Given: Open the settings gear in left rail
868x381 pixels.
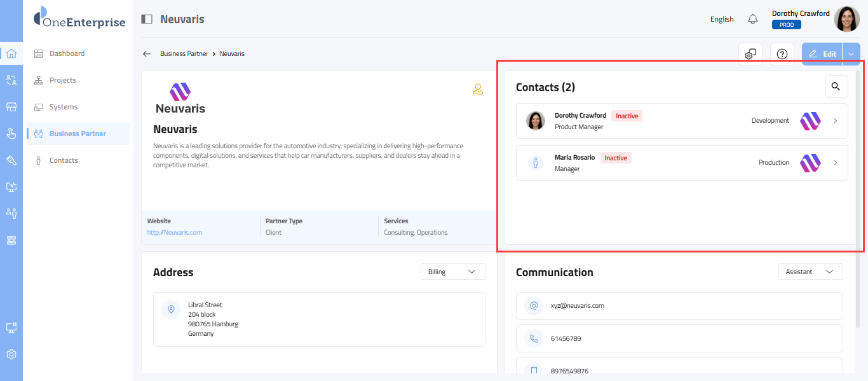Looking at the screenshot, I should pyautogui.click(x=11, y=354).
